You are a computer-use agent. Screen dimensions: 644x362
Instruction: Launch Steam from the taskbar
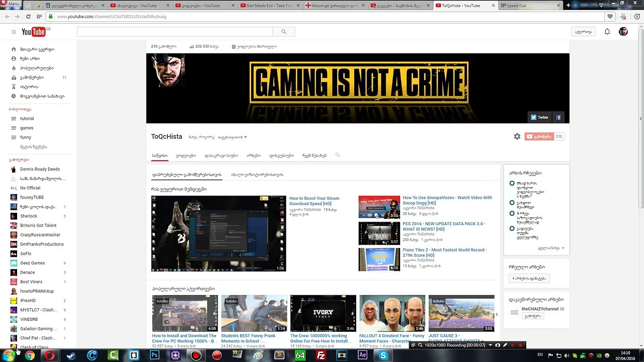point(71,355)
